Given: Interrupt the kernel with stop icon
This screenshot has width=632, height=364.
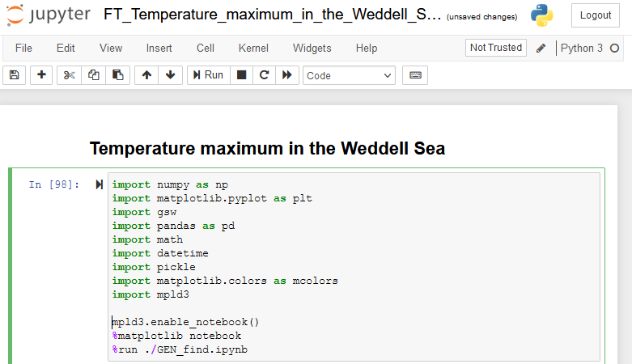Looking at the screenshot, I should [241, 75].
